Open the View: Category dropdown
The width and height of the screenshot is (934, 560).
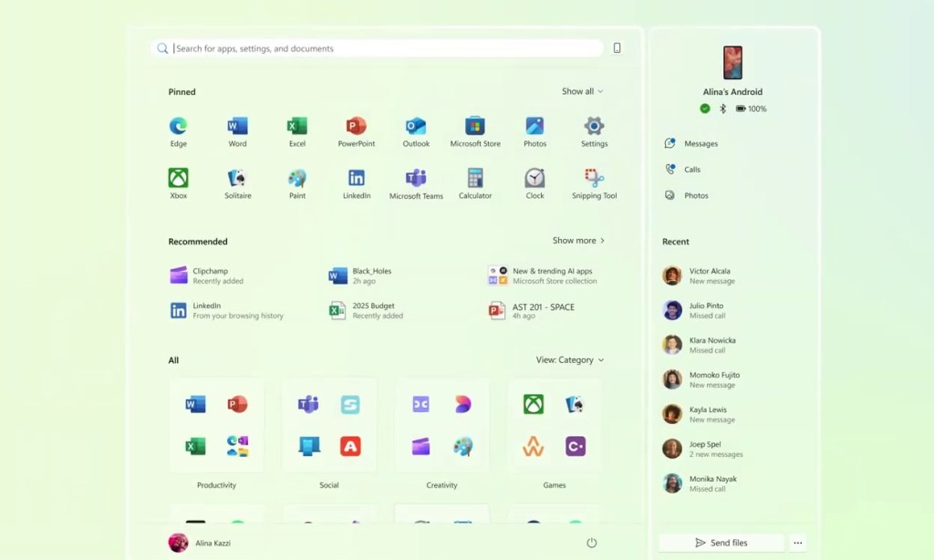(569, 360)
